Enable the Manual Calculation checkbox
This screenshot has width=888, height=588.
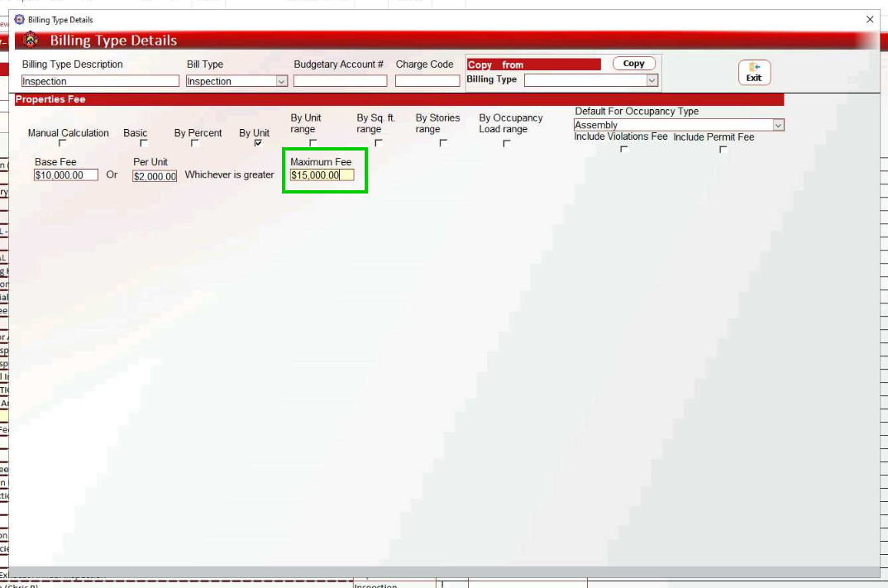pos(62,143)
